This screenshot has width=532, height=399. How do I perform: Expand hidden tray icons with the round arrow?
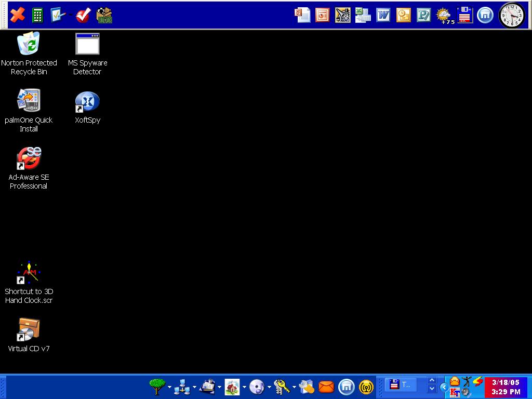click(x=444, y=387)
